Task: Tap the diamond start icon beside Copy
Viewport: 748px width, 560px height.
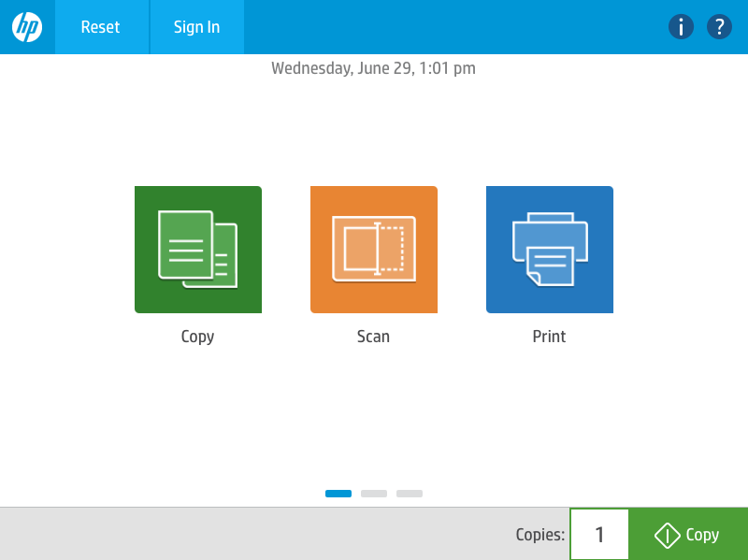Action: coord(667,536)
